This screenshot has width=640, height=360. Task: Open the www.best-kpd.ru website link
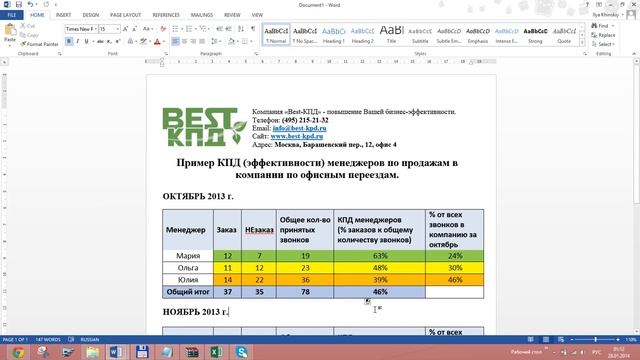pos(297,136)
